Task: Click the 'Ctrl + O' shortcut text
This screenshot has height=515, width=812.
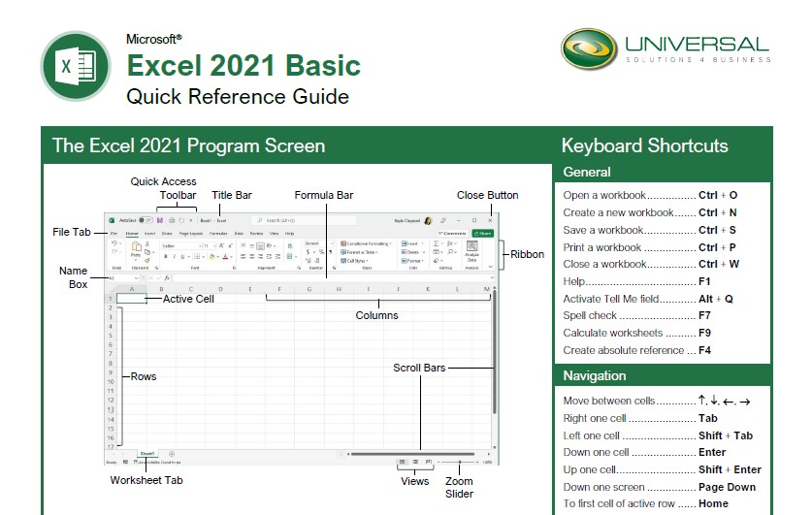Action: point(718,195)
